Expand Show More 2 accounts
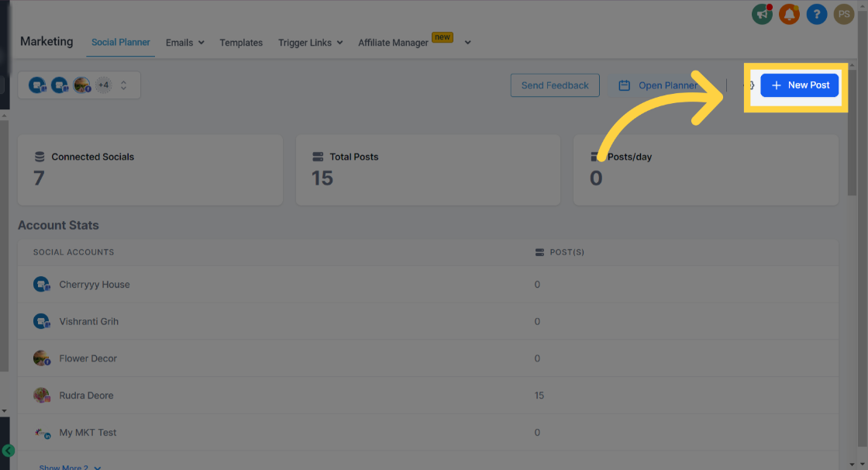 (x=70, y=467)
